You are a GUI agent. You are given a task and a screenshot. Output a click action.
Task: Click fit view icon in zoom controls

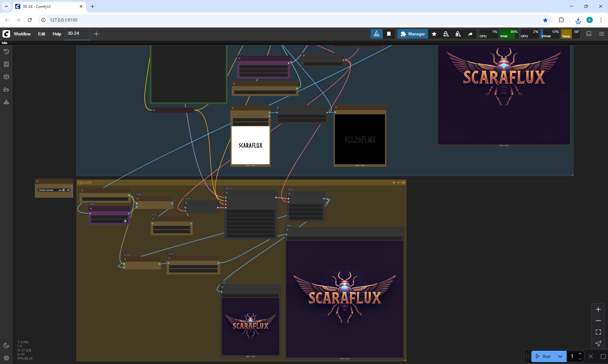click(598, 332)
